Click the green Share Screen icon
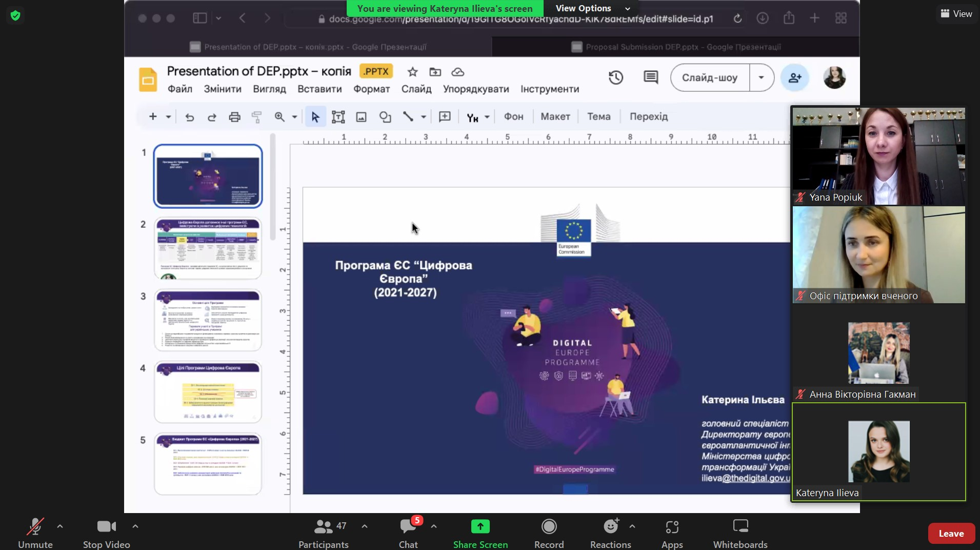The image size is (980, 550). [x=481, y=526]
